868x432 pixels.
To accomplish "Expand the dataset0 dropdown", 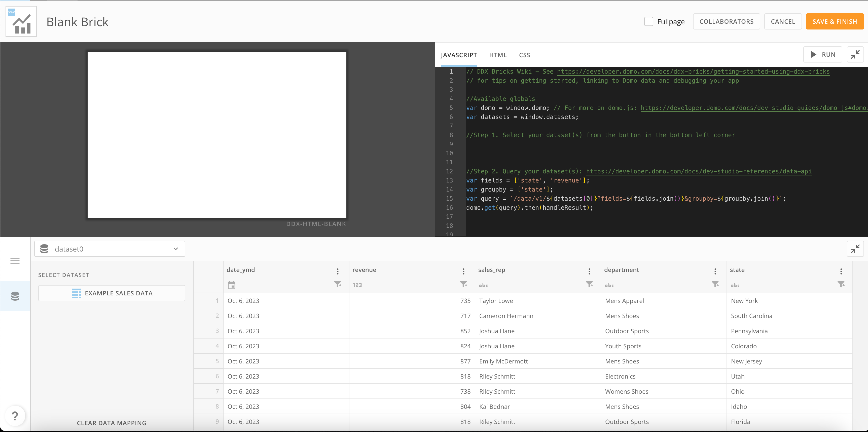I will click(x=110, y=249).
